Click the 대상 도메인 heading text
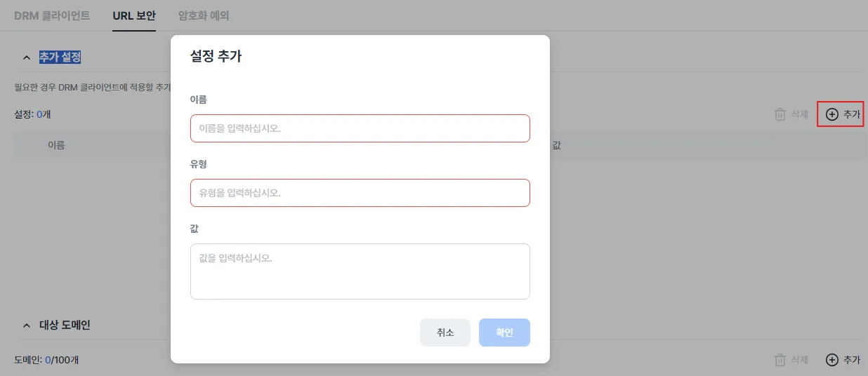868x376 pixels. (x=65, y=325)
